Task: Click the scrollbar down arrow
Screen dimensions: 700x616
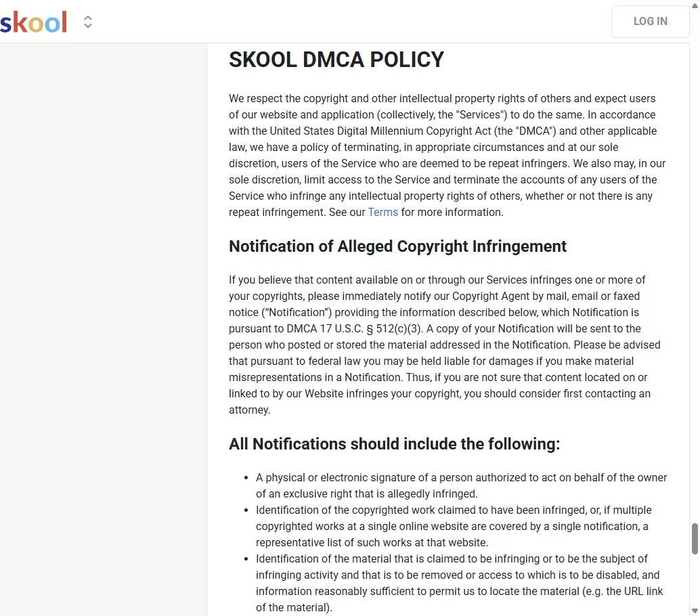Action: tap(695, 611)
